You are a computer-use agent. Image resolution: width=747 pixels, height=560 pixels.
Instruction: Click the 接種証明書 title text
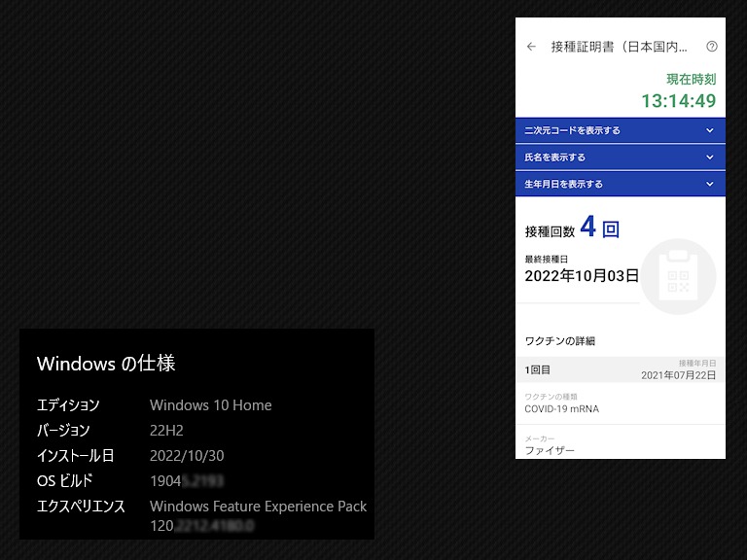click(619, 47)
